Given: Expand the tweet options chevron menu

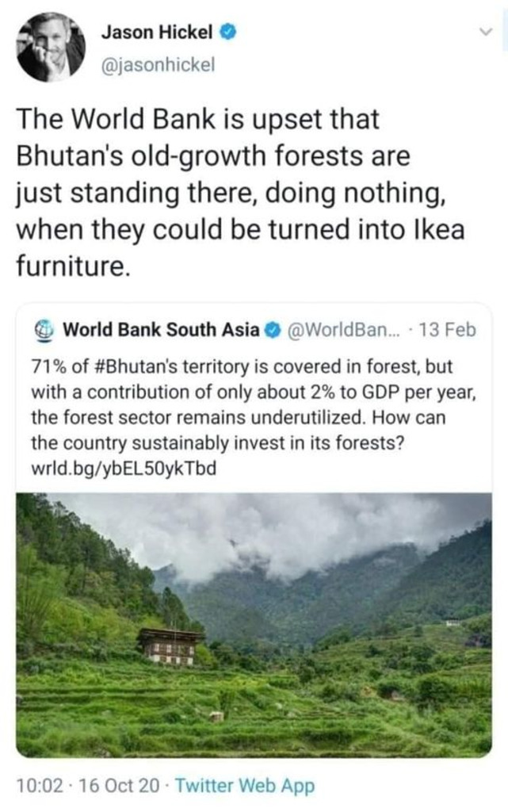Looking at the screenshot, I should pyautogui.click(x=487, y=33).
